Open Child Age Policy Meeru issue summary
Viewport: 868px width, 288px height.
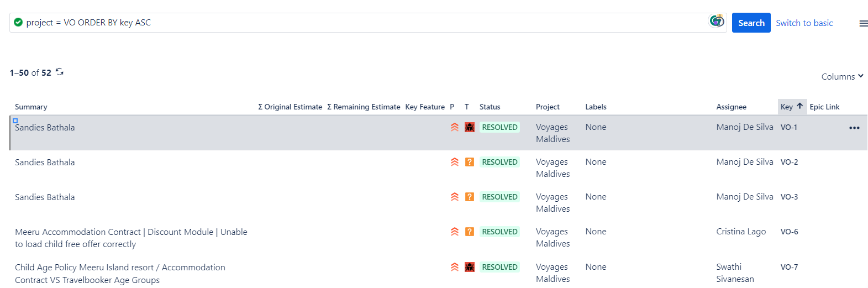coord(120,273)
